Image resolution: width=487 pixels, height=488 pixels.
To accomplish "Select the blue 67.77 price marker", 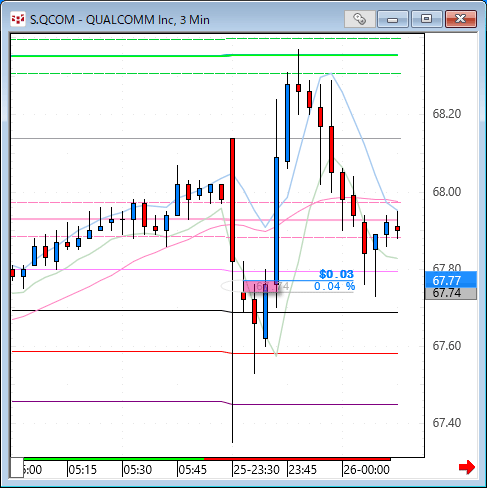I will [451, 280].
